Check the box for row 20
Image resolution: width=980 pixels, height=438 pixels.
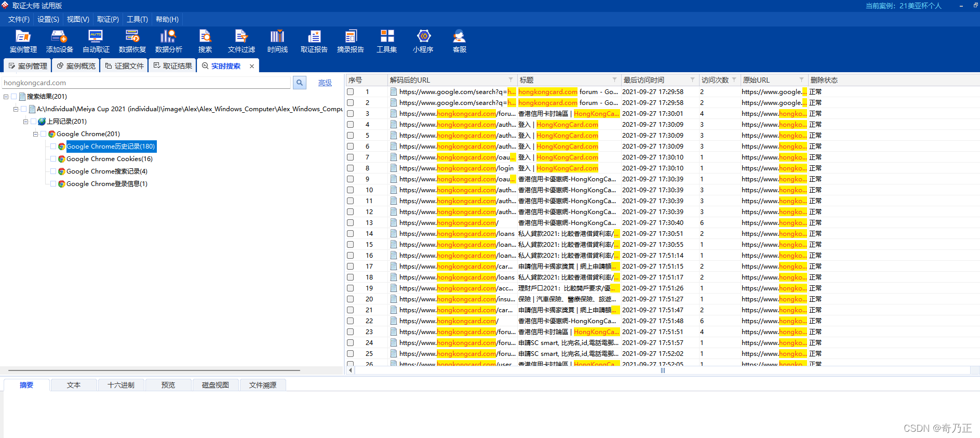tap(351, 299)
